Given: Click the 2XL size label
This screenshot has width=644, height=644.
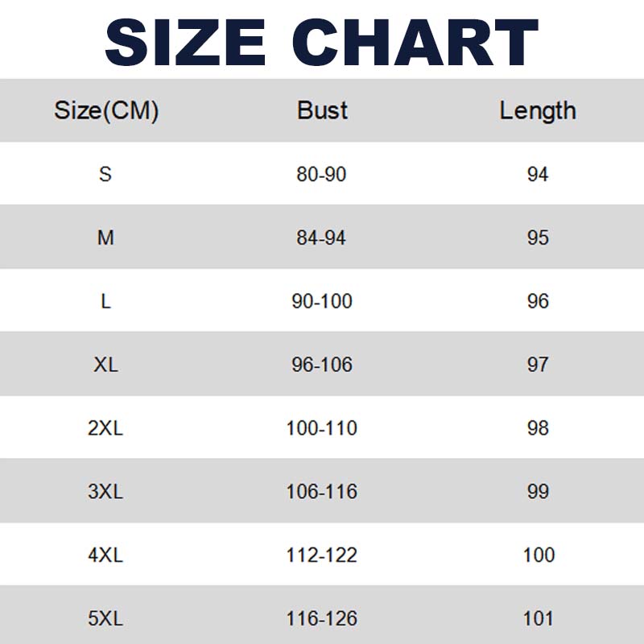Looking at the screenshot, I should [105, 428].
